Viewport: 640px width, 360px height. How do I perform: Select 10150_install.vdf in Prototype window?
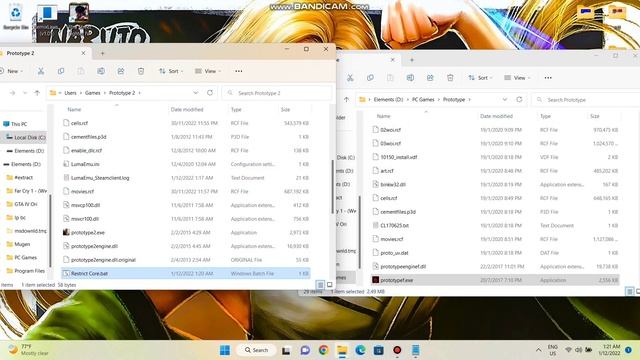point(495,157)
